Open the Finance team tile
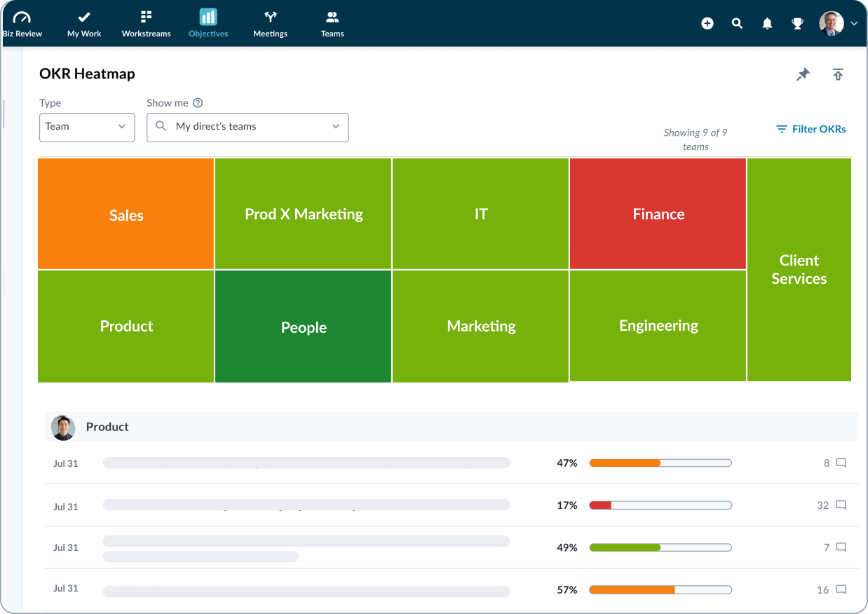 [658, 213]
